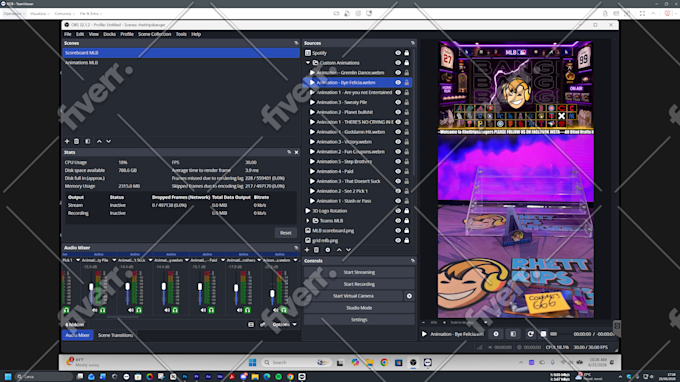
Task: Close the Stats dock
Action: point(297,152)
